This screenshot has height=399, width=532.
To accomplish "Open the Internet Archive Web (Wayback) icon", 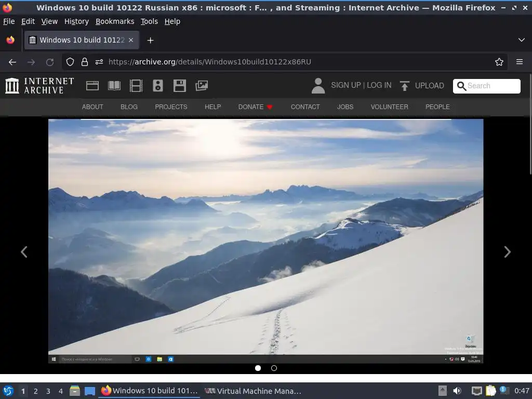I will 92,86.
